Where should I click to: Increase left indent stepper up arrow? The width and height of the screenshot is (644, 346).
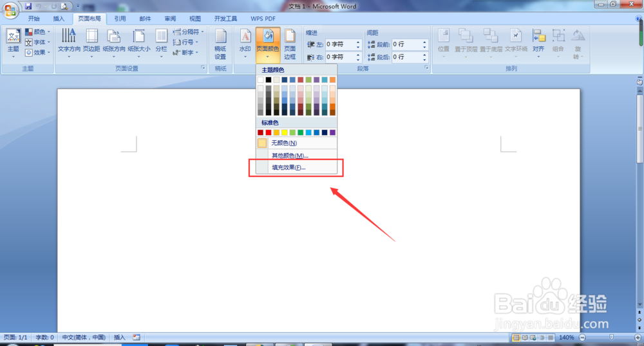click(358, 42)
